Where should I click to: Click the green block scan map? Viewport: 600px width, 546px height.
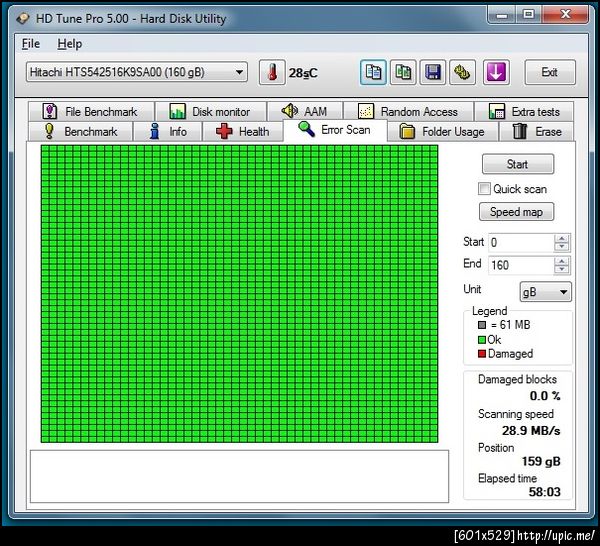pyautogui.click(x=240, y=293)
